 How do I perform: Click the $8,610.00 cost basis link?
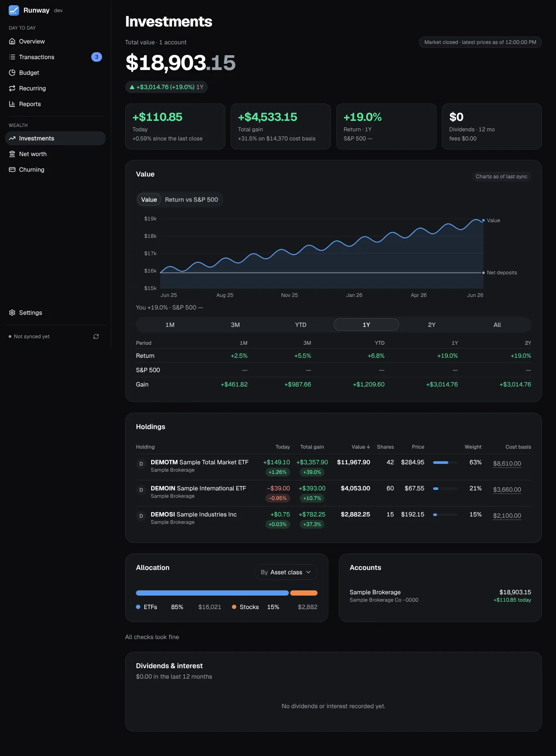pos(507,463)
